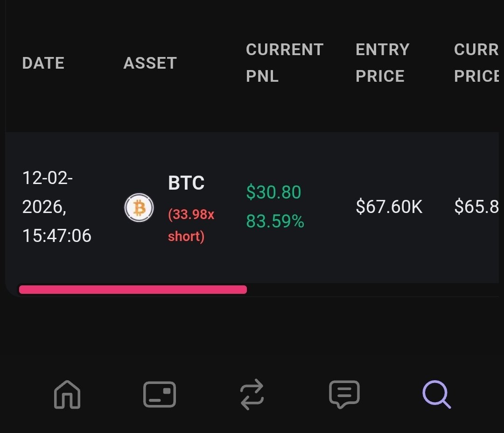Click the ENTRY PRICE column header
This screenshot has width=504, height=433.
pyautogui.click(x=383, y=63)
